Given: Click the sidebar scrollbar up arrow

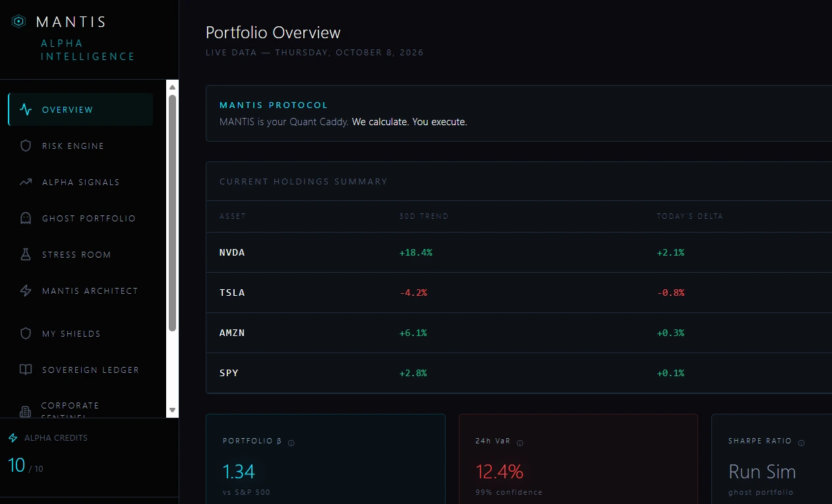Looking at the screenshot, I should click(x=173, y=87).
